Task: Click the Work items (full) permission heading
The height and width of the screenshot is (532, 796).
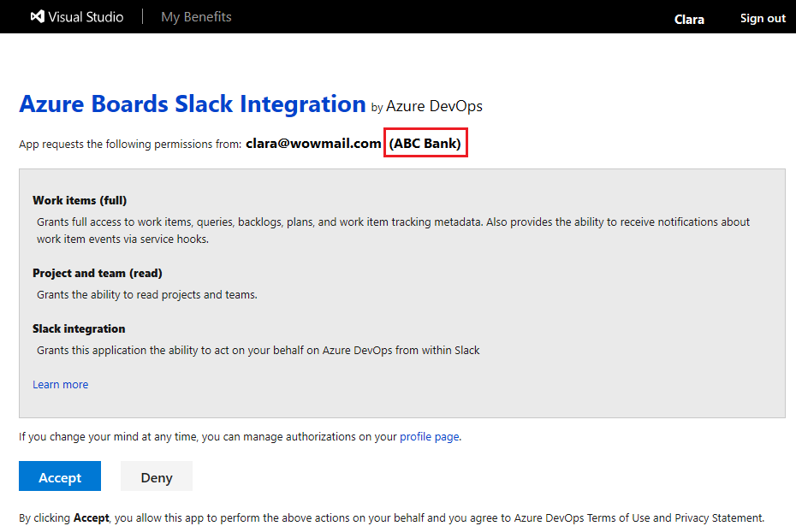Action: 80,200
